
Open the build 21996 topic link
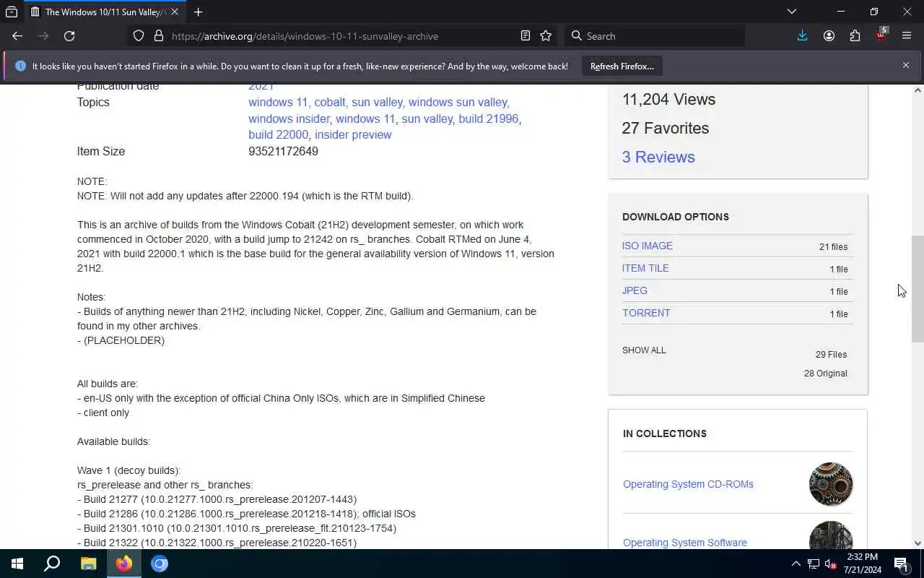click(x=488, y=118)
